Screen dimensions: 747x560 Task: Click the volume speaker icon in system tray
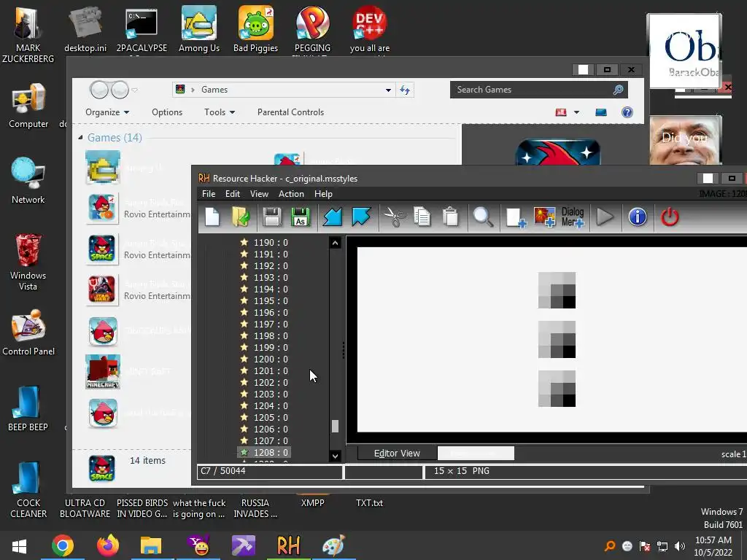(680, 546)
